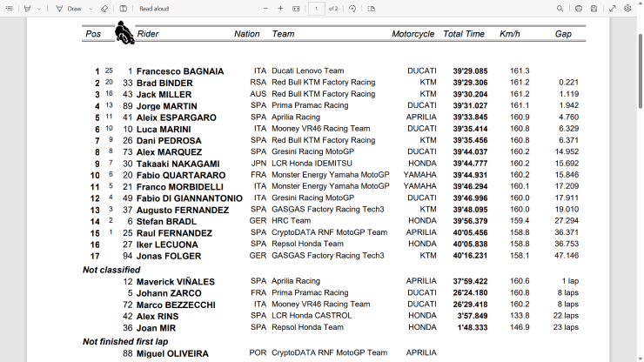Click gap value '0.221'
The width and height of the screenshot is (644, 362).
(568, 83)
